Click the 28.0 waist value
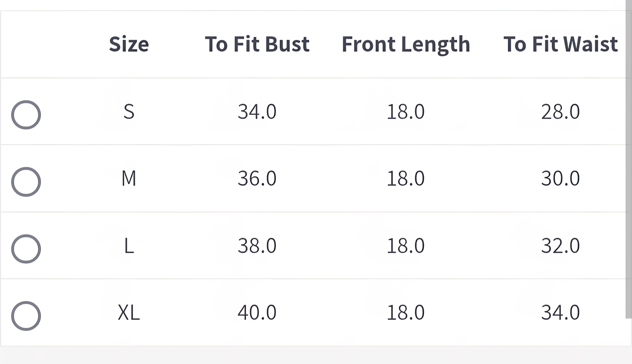This screenshot has width=632, height=364. pyautogui.click(x=560, y=111)
